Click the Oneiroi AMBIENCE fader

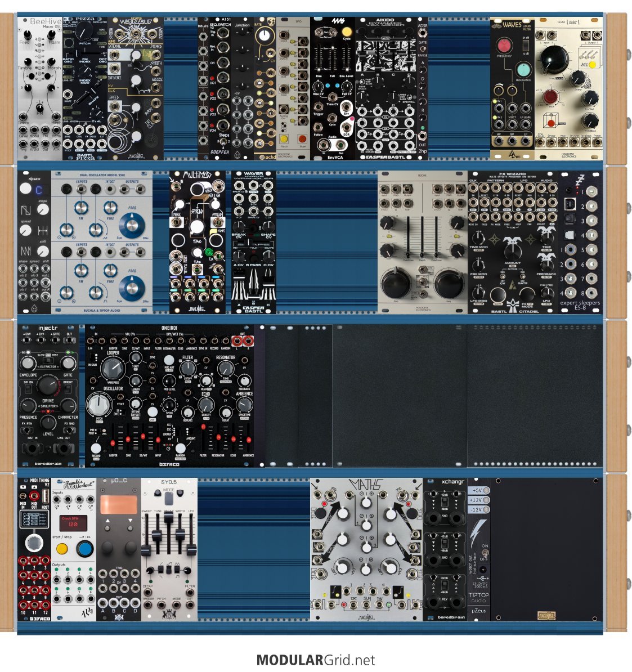click(x=248, y=440)
